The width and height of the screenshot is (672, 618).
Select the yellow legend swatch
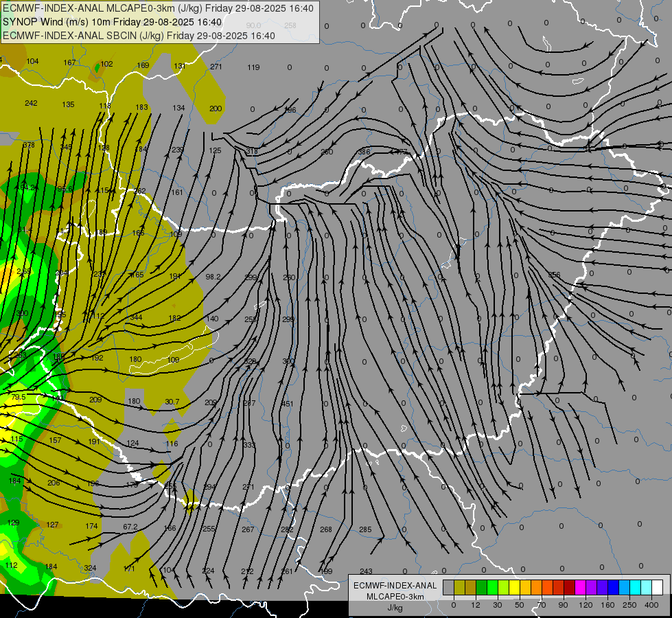515,586
